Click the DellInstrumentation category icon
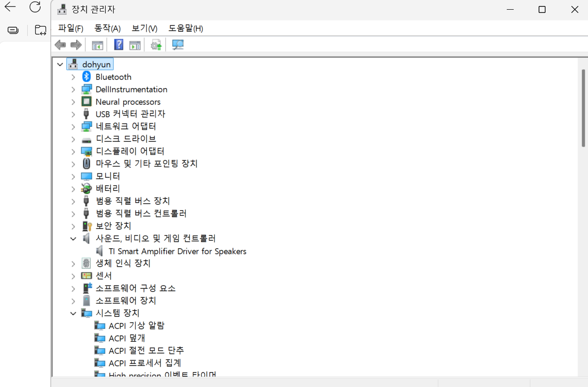The width and height of the screenshot is (588, 387). point(86,89)
